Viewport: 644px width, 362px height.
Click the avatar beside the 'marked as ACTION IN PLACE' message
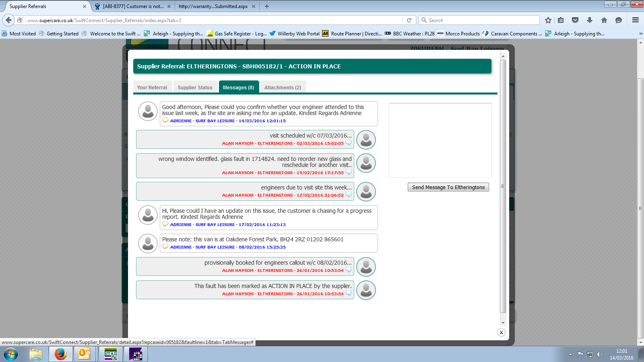pyautogui.click(x=366, y=290)
